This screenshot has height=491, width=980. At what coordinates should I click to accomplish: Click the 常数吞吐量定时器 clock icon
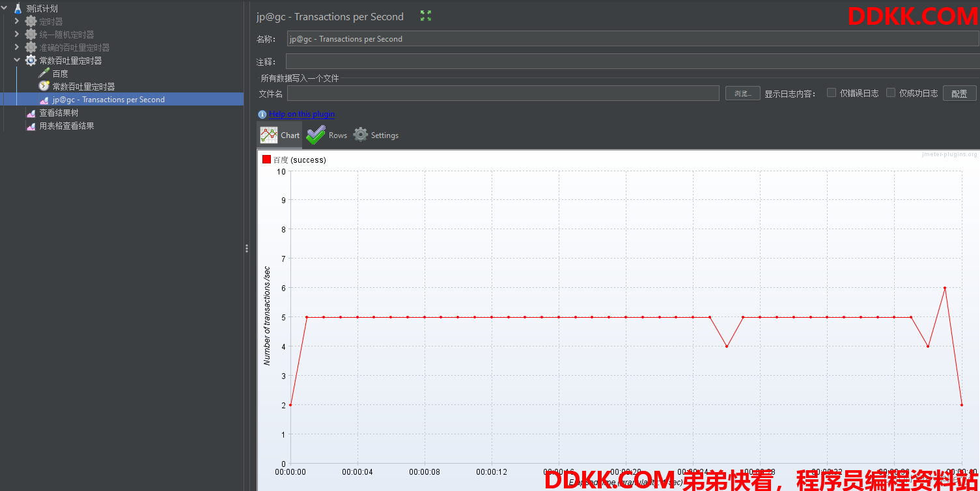pyautogui.click(x=44, y=87)
